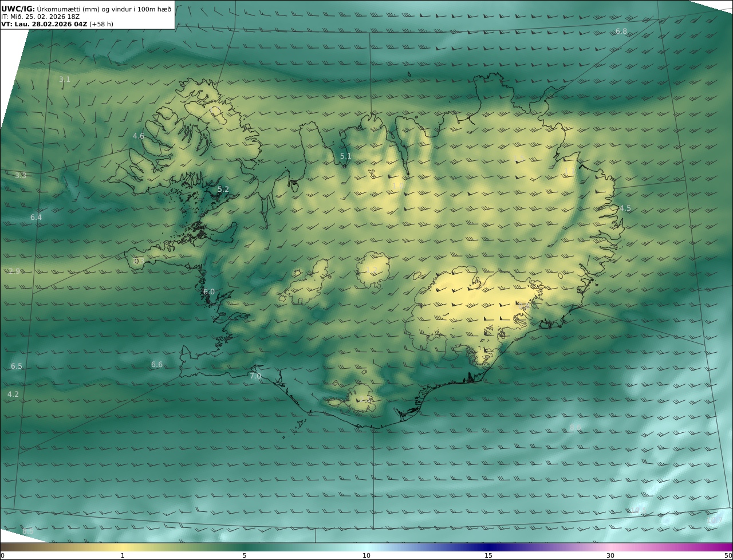
Task: Click the 1 mm tick on the color scale
Action: (123, 555)
